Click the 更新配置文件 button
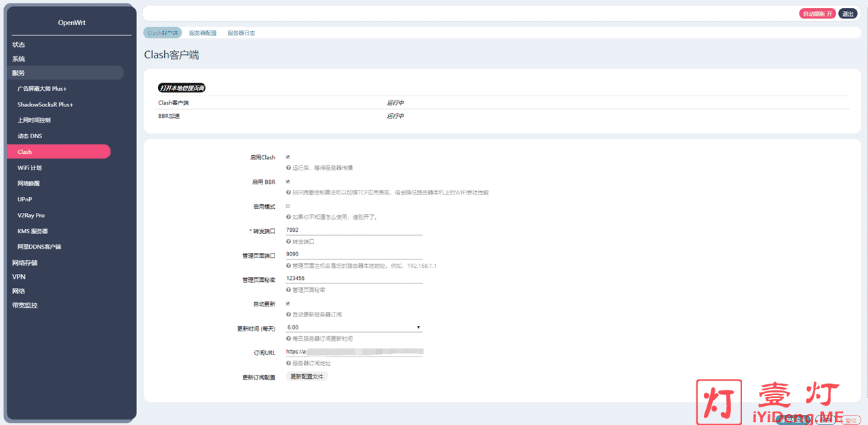The image size is (868, 425). (x=307, y=376)
